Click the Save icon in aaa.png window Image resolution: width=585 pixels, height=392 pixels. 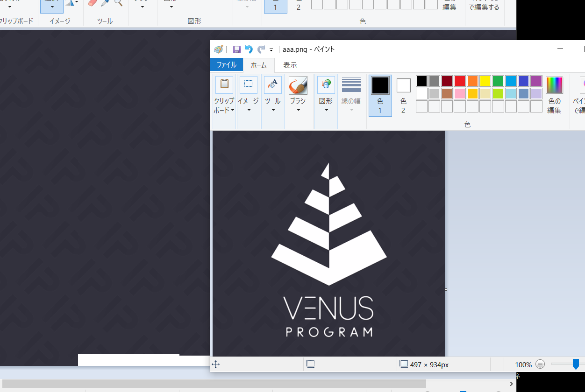click(x=237, y=49)
